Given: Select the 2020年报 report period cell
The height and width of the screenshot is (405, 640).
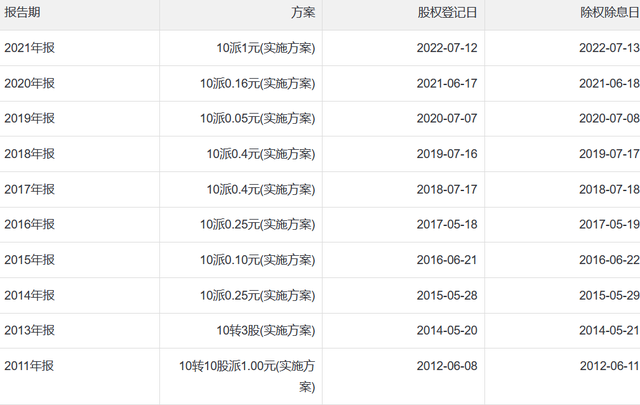Looking at the screenshot, I should 30,84.
